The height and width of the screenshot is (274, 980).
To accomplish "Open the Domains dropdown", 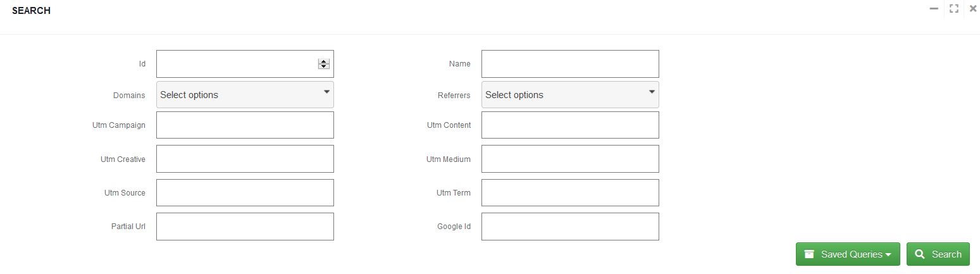I will pyautogui.click(x=245, y=95).
